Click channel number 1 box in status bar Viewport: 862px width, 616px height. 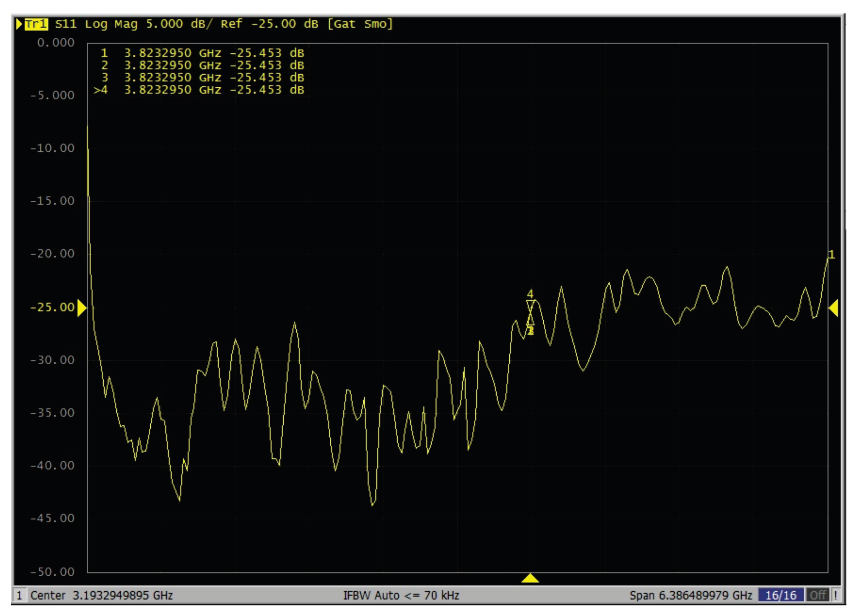(20, 595)
